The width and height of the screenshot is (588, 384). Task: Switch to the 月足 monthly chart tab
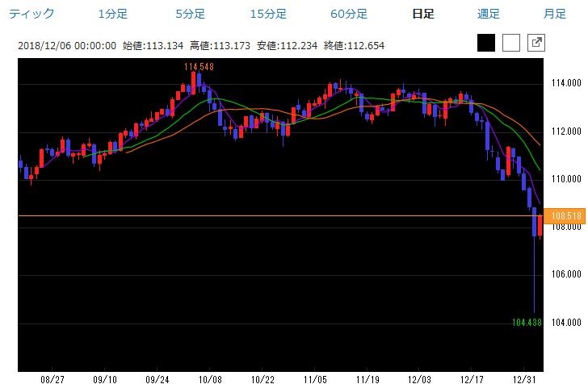coord(554,14)
